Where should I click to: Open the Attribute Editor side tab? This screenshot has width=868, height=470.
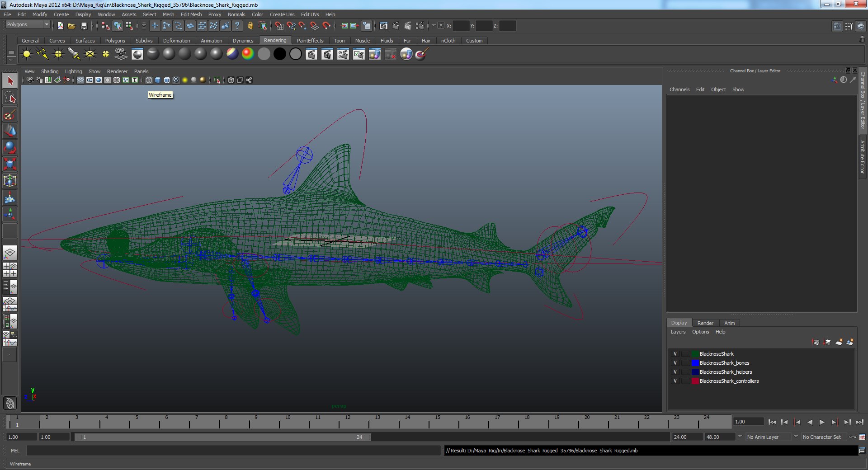[863, 157]
